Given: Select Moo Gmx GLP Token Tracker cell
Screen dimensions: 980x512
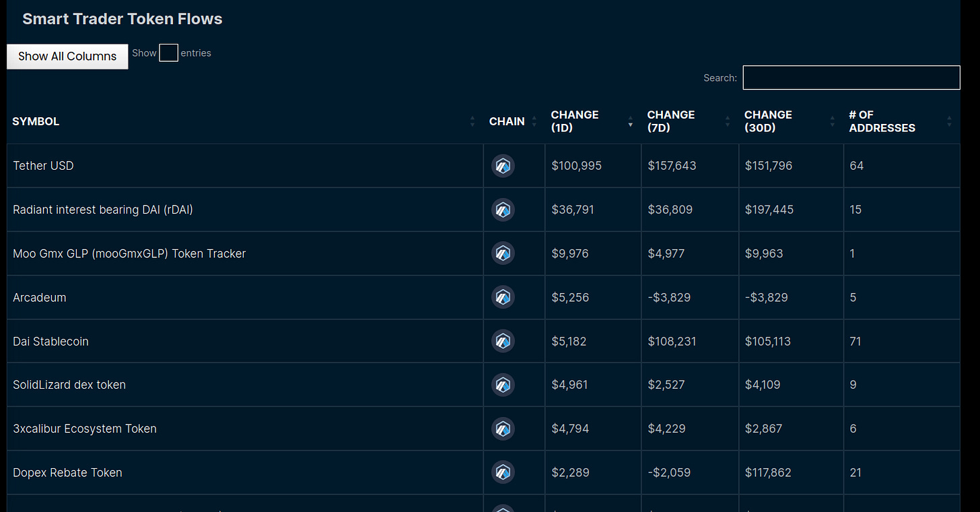Looking at the screenshot, I should tap(245, 253).
